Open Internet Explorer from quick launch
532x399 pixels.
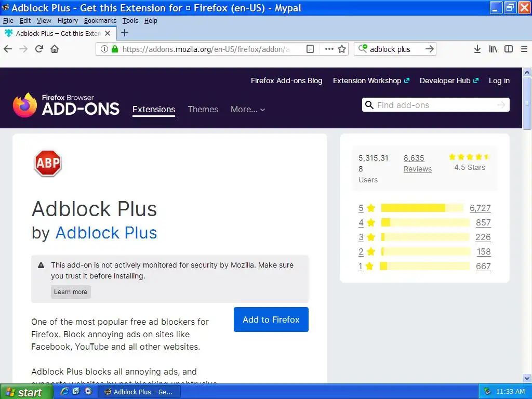point(64,391)
